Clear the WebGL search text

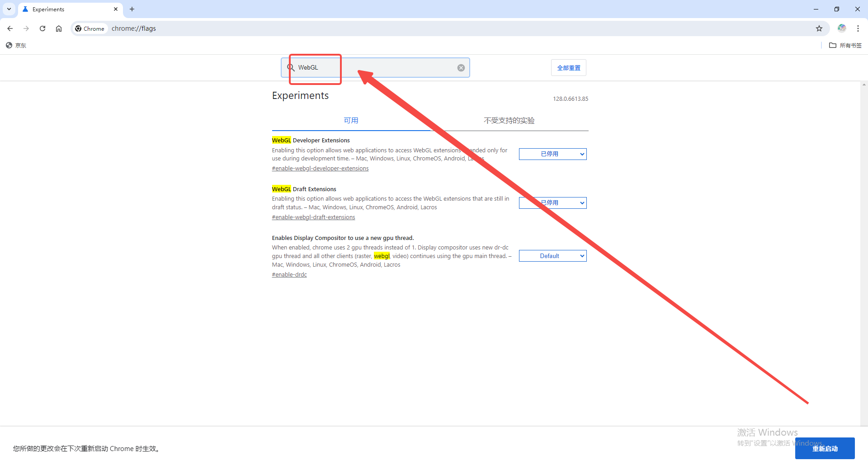click(x=461, y=68)
